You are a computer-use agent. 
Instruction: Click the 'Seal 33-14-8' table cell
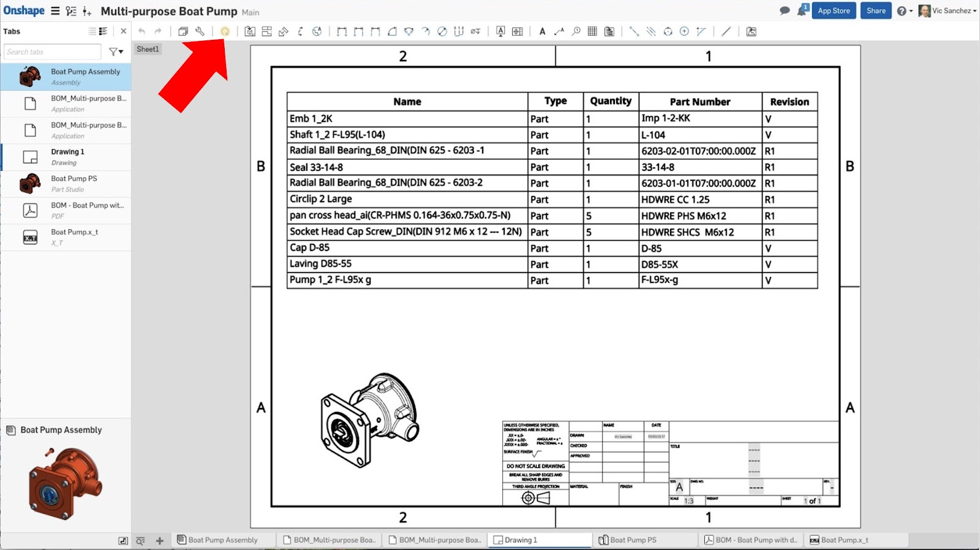click(x=407, y=167)
